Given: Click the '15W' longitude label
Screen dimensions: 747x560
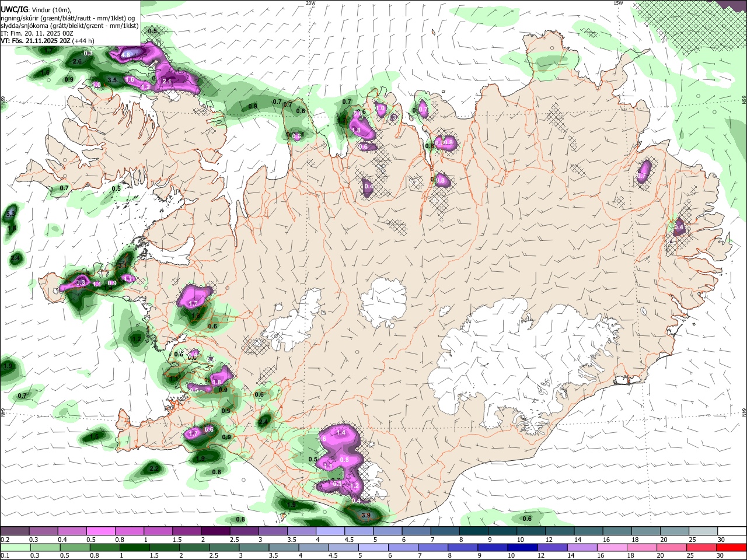Looking at the screenshot, I should pos(618,3).
